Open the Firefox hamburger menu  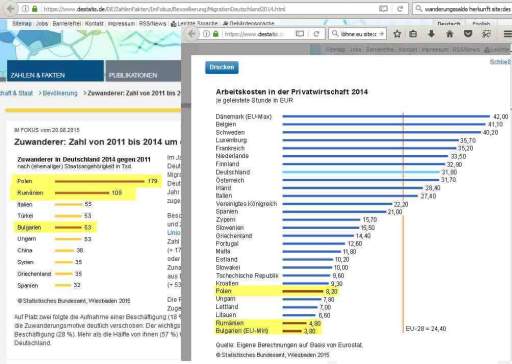coord(508,34)
